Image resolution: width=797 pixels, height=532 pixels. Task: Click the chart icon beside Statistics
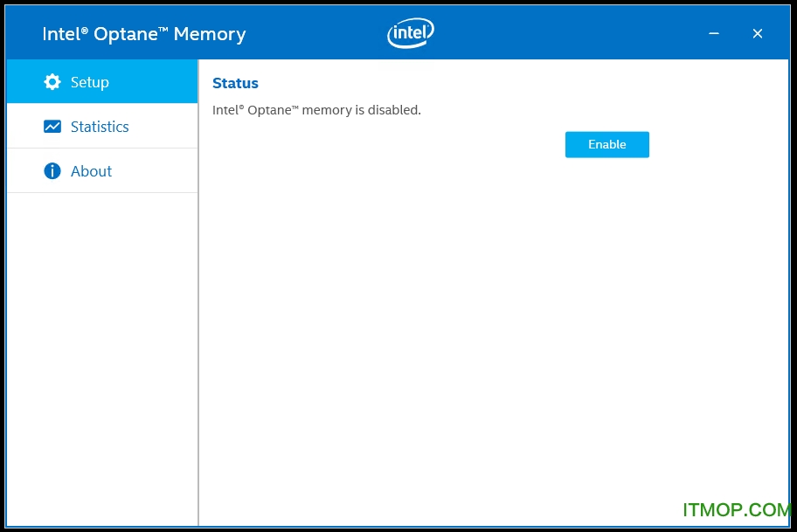(x=52, y=127)
